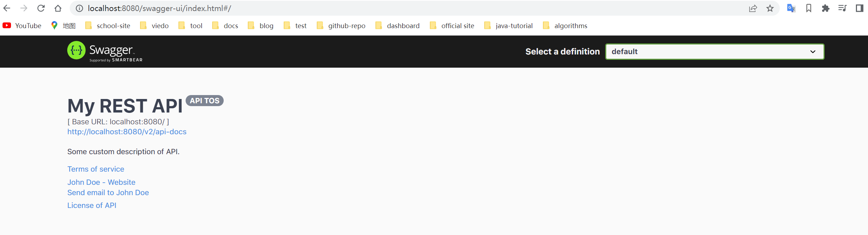This screenshot has width=868, height=235.
Task: Follow the Terms of service link
Action: tap(96, 169)
